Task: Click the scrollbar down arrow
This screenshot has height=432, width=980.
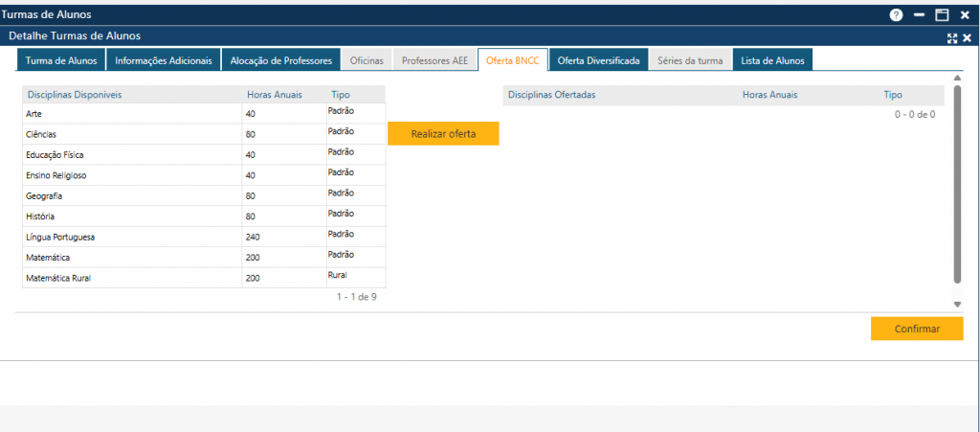Action: (957, 305)
